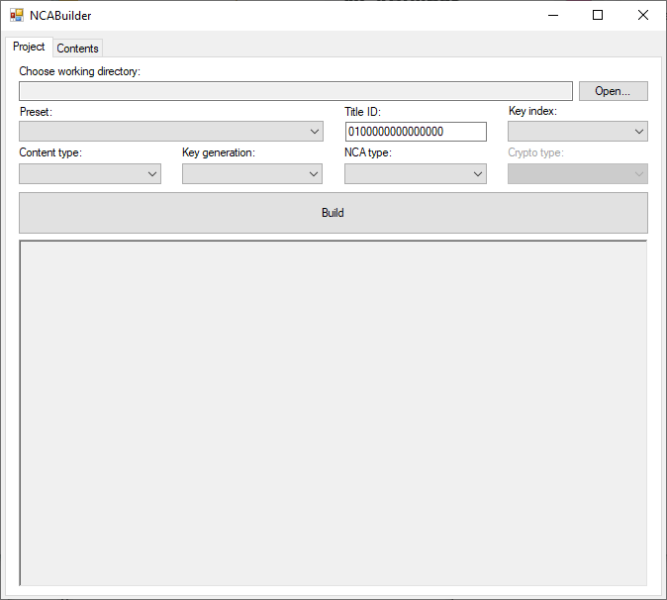Select the Project tab
This screenshot has width=667, height=600.
pyautogui.click(x=29, y=46)
